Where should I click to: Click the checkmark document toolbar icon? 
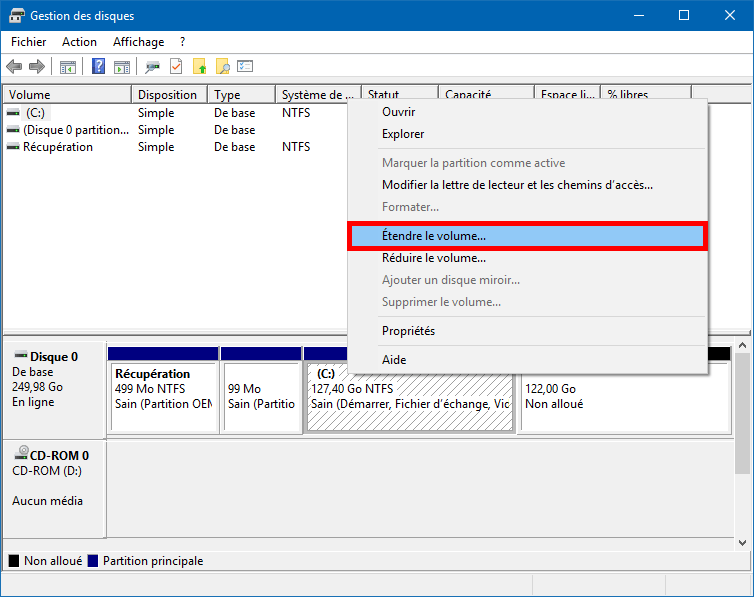coord(176,66)
